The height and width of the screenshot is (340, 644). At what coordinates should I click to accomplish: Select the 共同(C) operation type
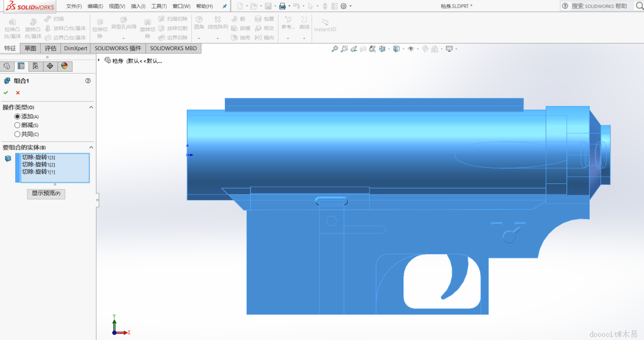[17, 134]
